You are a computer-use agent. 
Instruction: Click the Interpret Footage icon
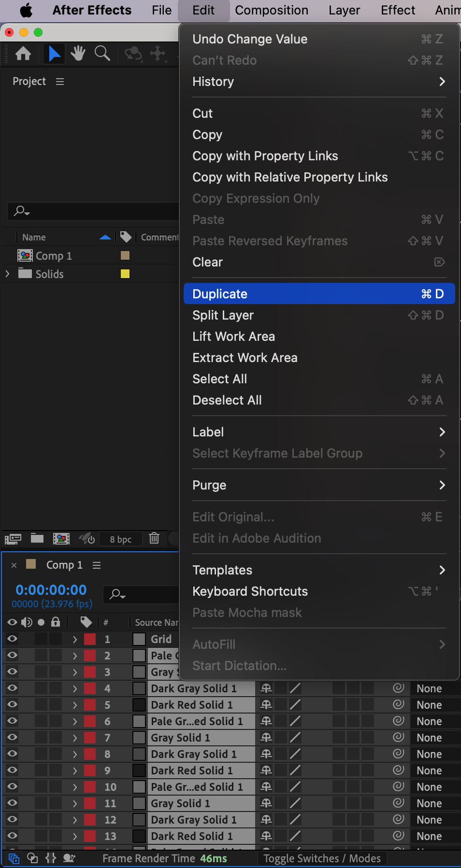point(13,539)
